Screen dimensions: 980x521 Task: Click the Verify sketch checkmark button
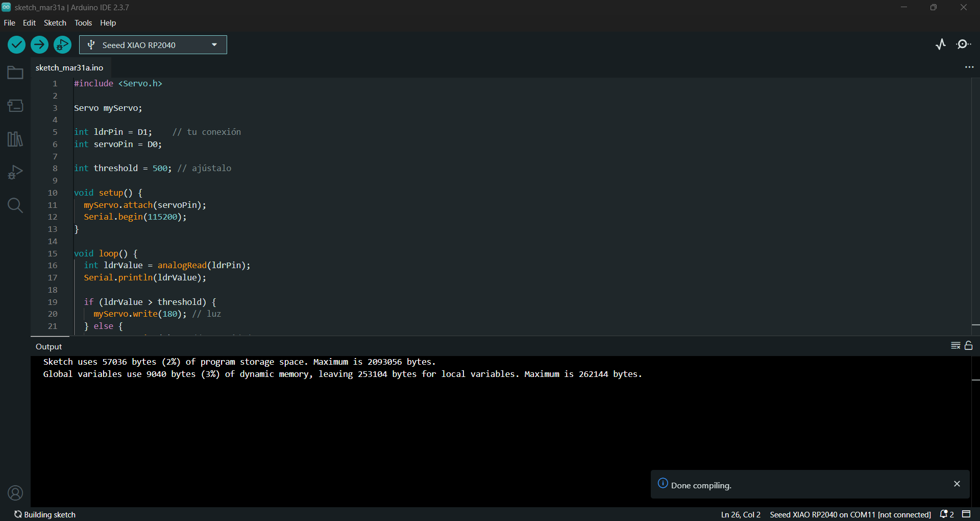click(17, 45)
